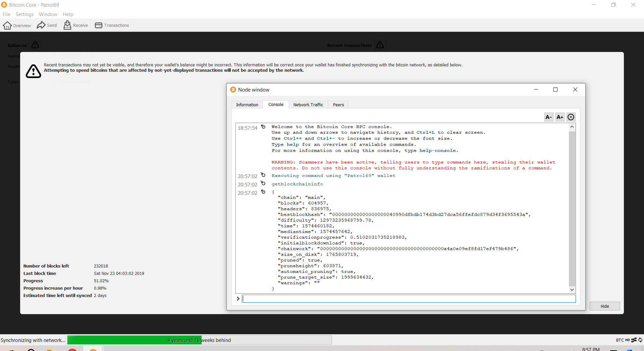The image size is (644, 351).
Task: Click the Last block time value
Action: 119,274
